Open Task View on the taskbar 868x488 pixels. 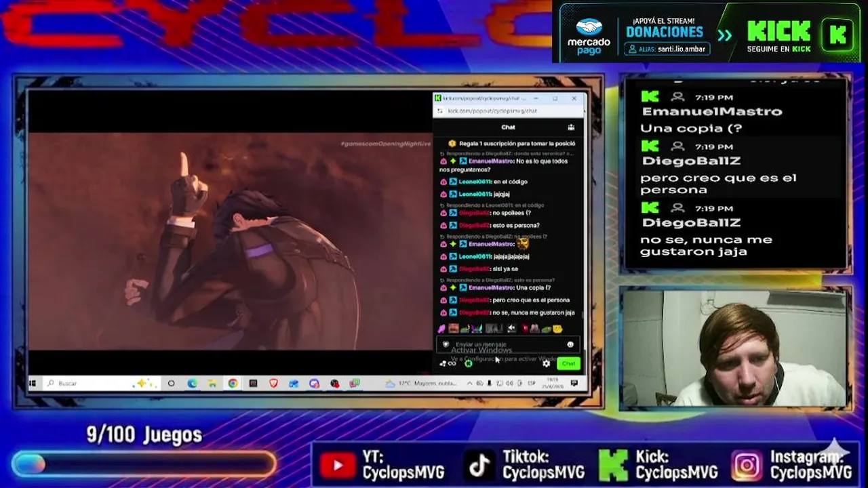(x=171, y=384)
